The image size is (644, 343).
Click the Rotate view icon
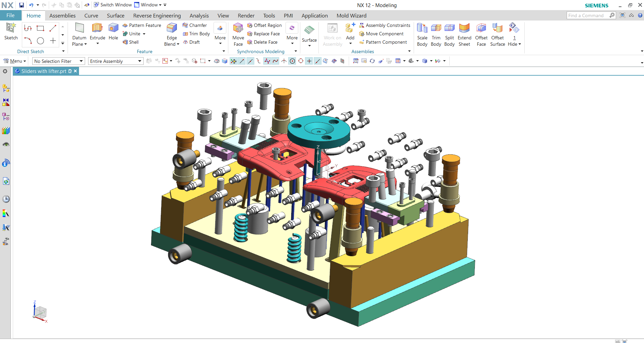click(372, 61)
